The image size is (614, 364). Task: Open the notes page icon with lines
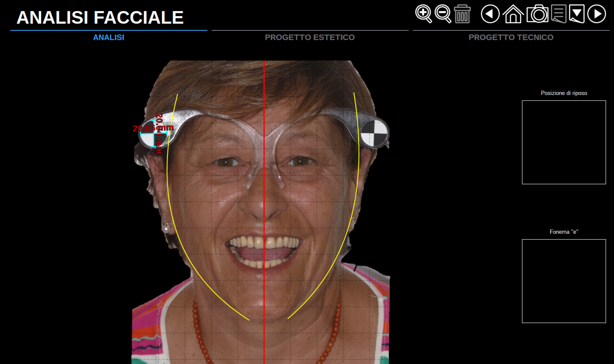tap(559, 14)
